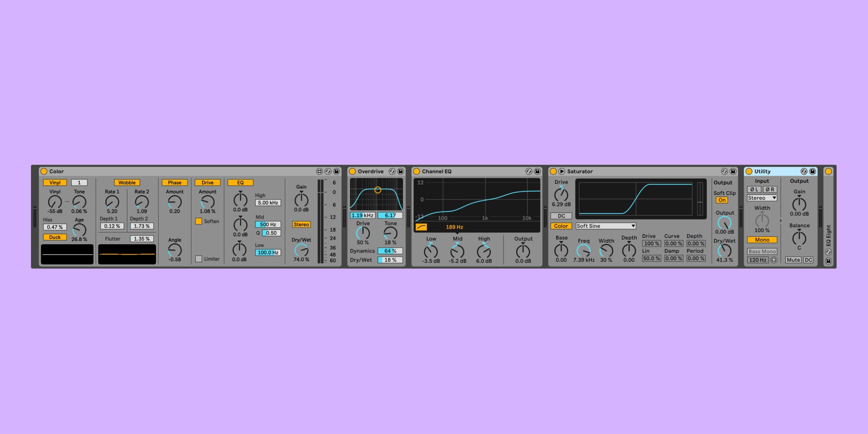Open the Soft Sine curve type dropdown

(606, 226)
